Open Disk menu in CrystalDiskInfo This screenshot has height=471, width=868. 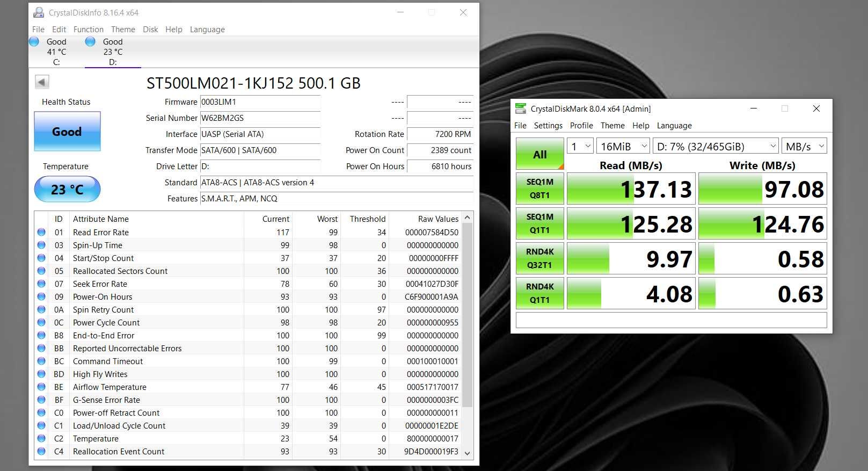click(150, 29)
